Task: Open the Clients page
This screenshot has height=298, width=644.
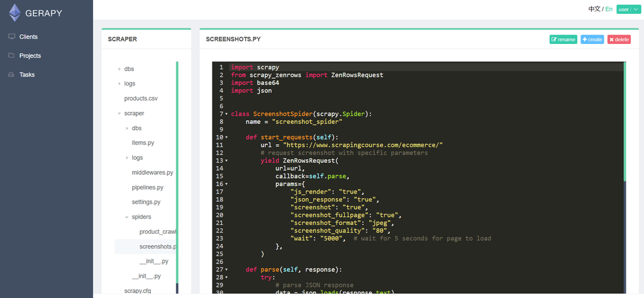Action: pyautogui.click(x=28, y=36)
